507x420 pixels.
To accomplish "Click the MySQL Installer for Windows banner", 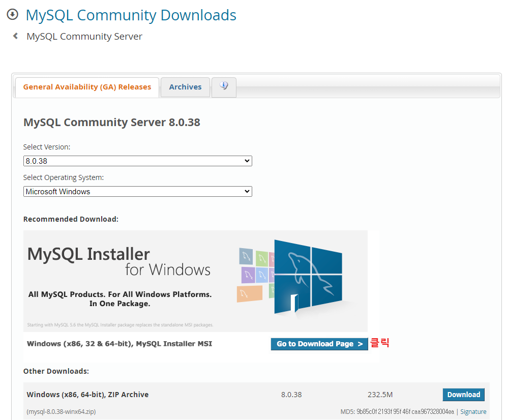I will point(195,281).
